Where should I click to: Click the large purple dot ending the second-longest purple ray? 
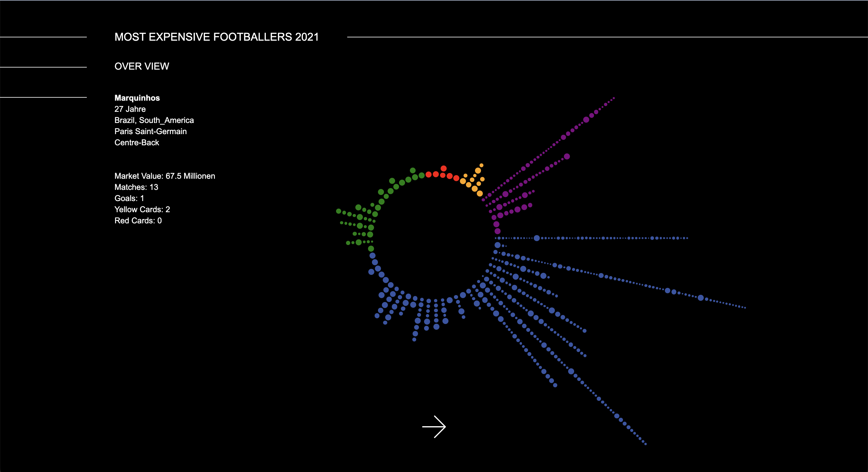567,156
